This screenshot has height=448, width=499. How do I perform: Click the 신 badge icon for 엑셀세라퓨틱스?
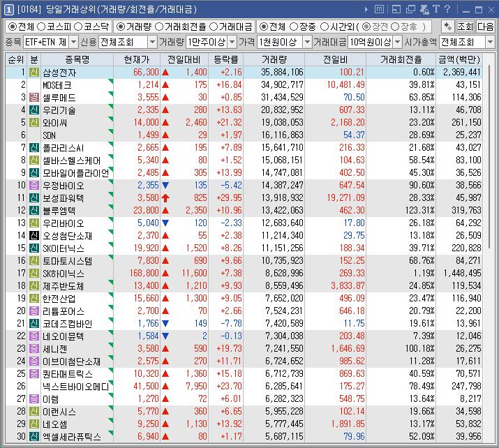[34, 437]
